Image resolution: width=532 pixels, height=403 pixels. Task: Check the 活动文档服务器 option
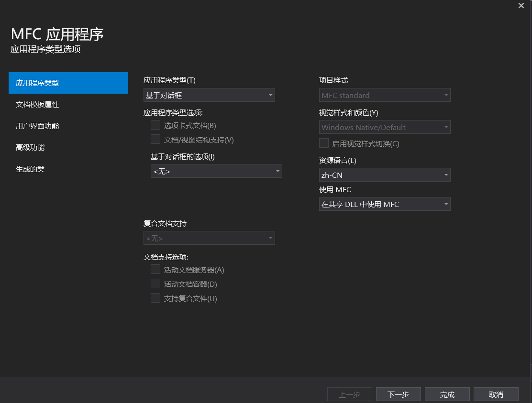click(x=155, y=269)
